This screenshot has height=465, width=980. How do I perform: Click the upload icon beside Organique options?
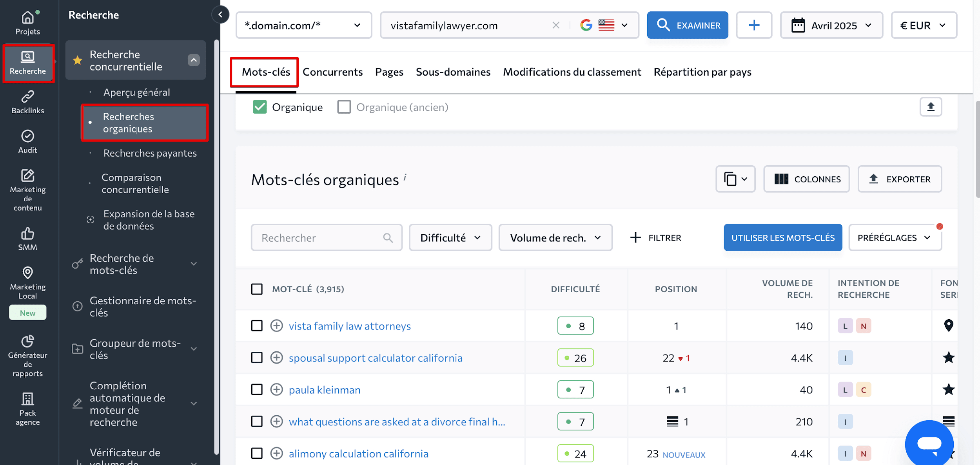tap(931, 107)
